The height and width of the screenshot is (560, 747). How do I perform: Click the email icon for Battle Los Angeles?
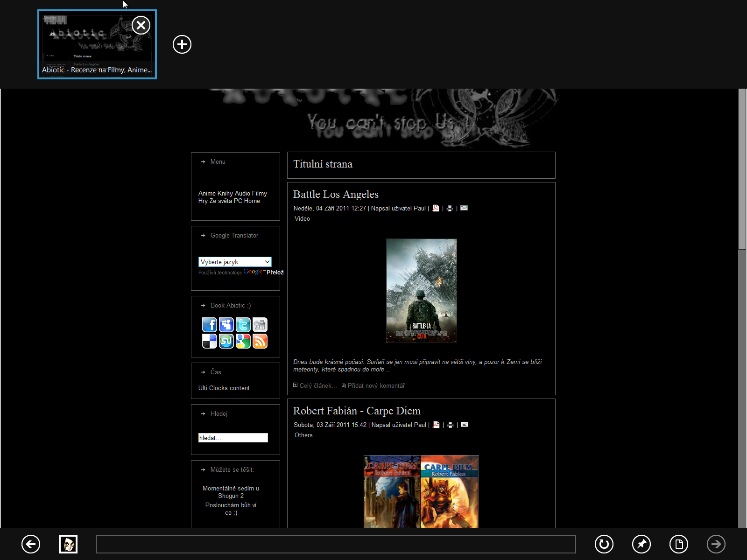tap(464, 208)
